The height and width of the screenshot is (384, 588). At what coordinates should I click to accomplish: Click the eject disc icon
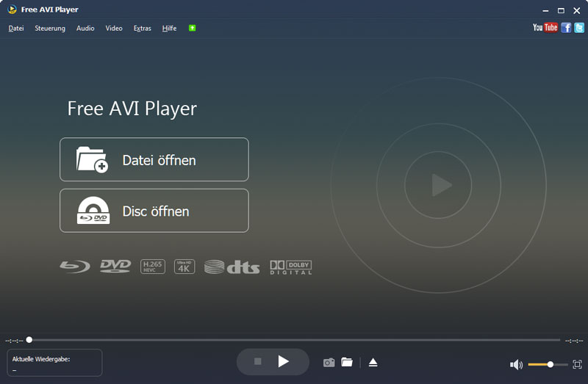point(373,362)
